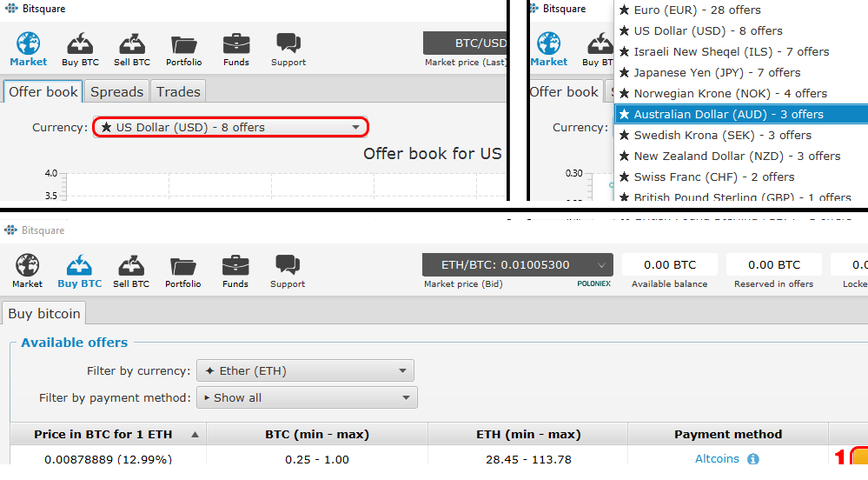Open Support chat in bottom window
The image size is (868, 480).
point(288,271)
